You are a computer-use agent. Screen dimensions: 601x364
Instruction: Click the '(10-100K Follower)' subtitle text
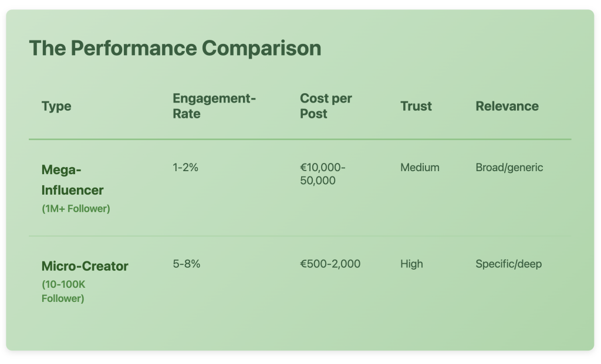[x=65, y=292]
